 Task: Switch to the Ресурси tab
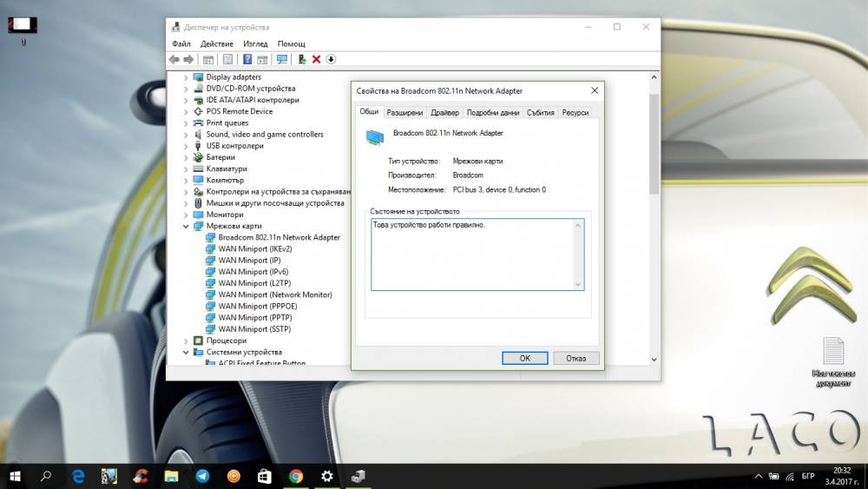[x=575, y=112]
